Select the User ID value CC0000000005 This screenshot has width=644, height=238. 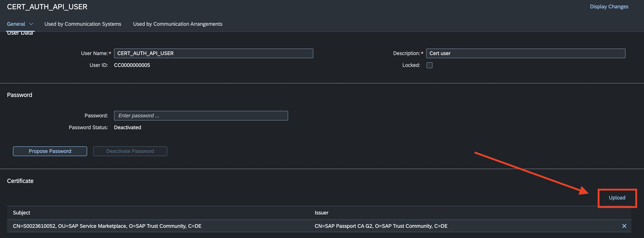[x=132, y=65]
